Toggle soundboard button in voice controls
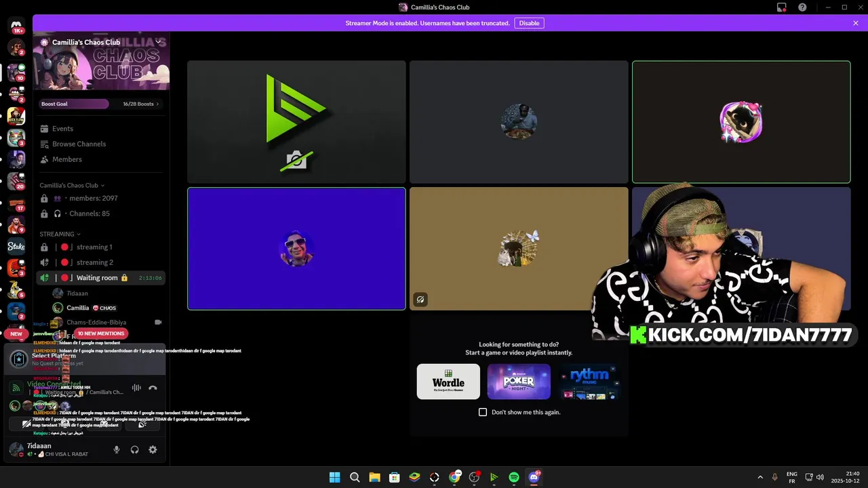The height and width of the screenshot is (488, 868). [x=142, y=424]
